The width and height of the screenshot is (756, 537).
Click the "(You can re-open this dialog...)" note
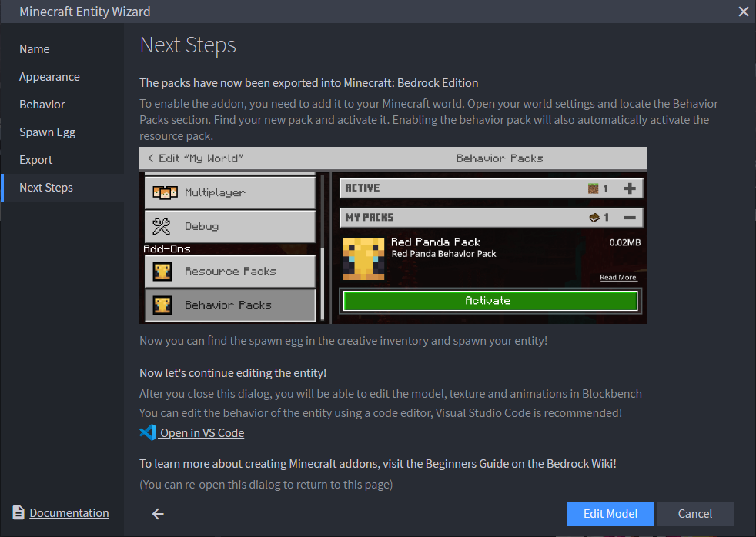point(266,485)
